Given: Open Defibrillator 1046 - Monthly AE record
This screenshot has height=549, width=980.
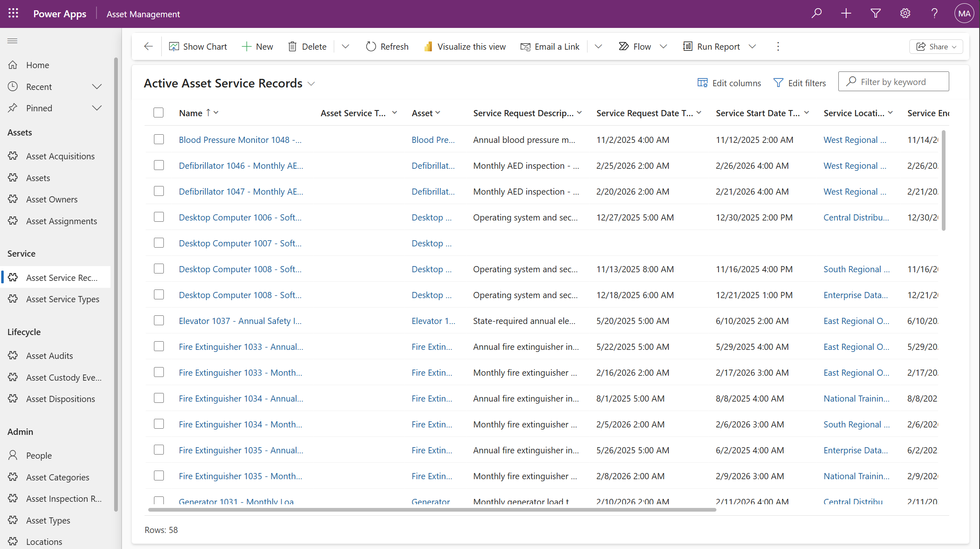Looking at the screenshot, I should click(241, 165).
